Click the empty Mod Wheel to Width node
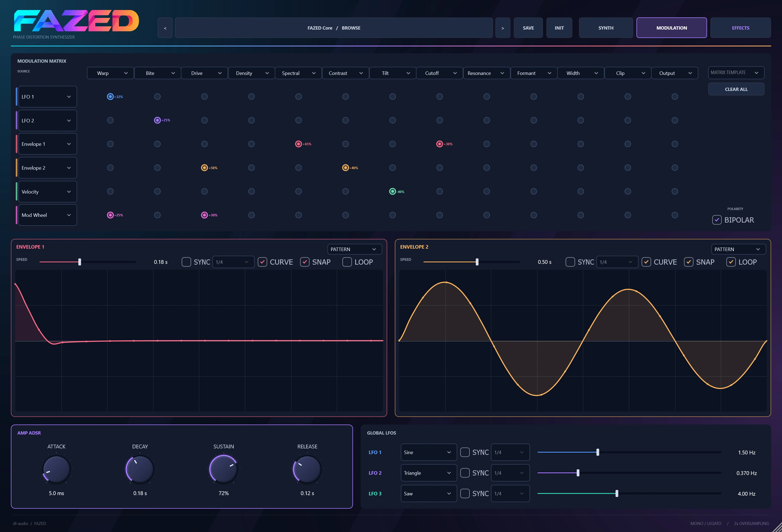Screen dimensions: 782x532 (x=581, y=215)
